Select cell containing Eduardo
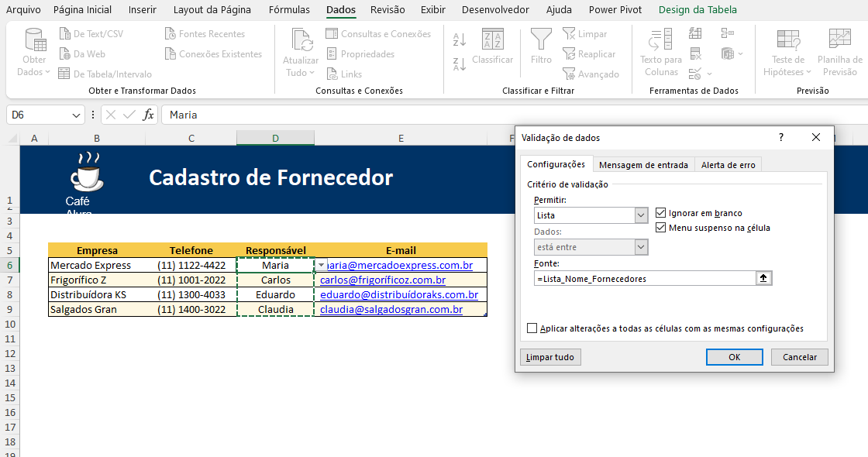The width and height of the screenshot is (868, 457). click(275, 295)
